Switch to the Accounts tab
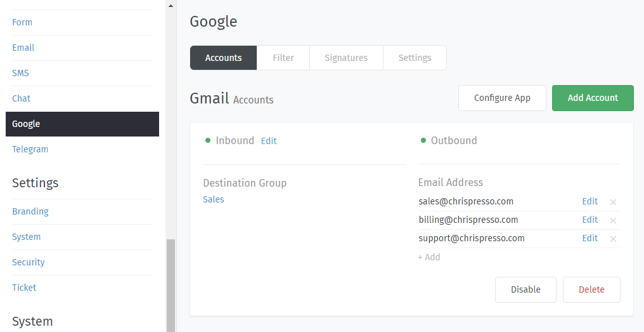The height and width of the screenshot is (332, 644). pos(223,58)
